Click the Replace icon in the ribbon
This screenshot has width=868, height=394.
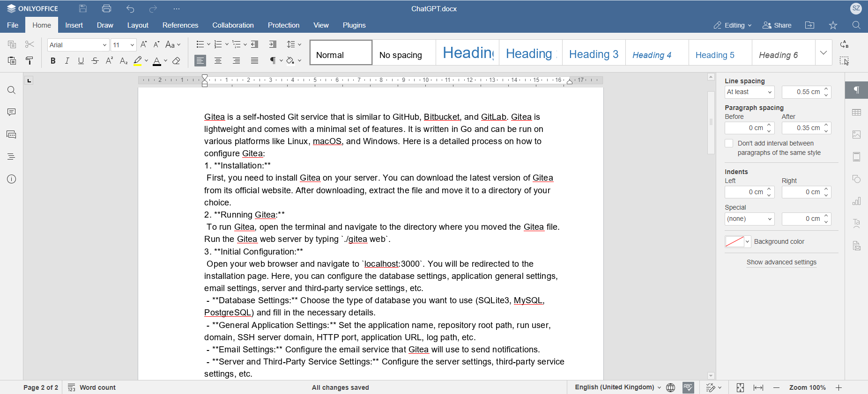coord(844,44)
